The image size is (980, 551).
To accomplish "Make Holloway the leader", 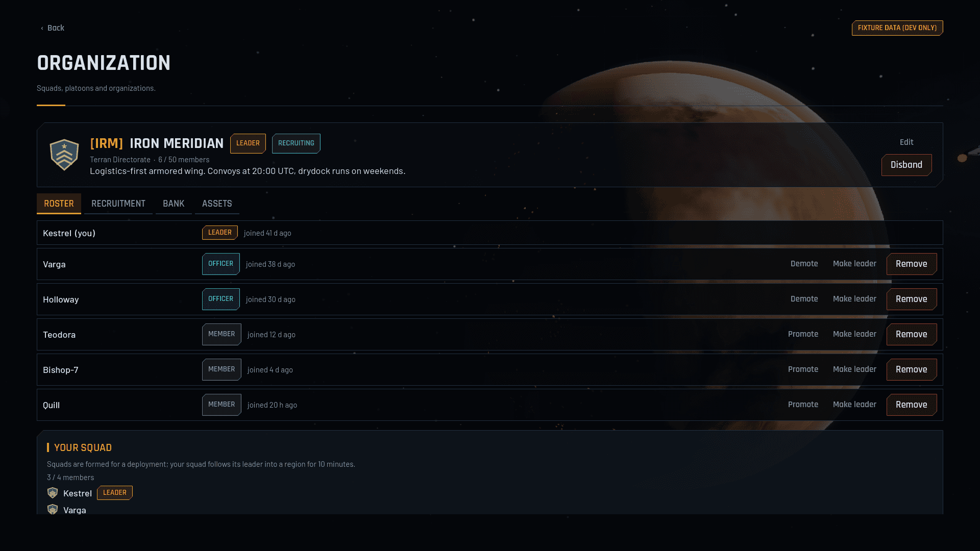I will pos(854,299).
